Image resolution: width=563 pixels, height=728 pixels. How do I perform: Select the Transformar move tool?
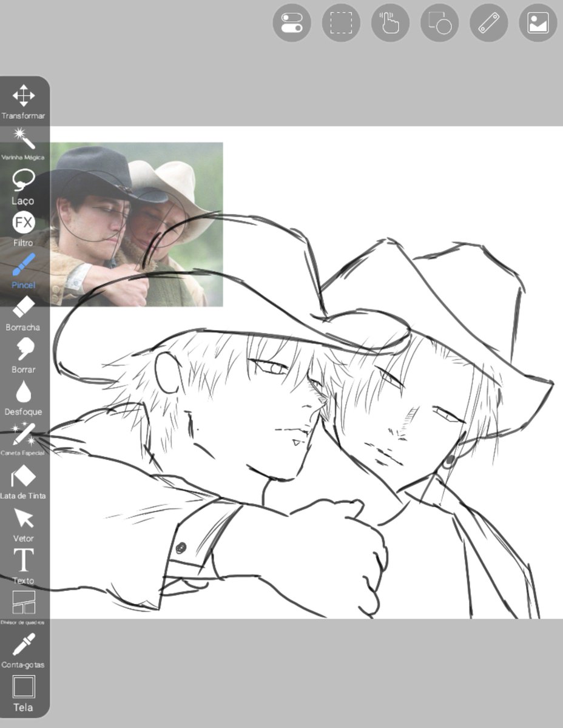click(x=24, y=101)
